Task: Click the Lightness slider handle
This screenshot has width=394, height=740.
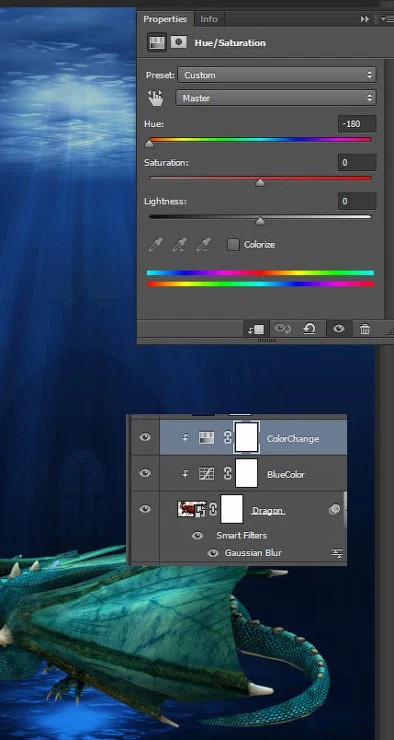Action: [260, 221]
